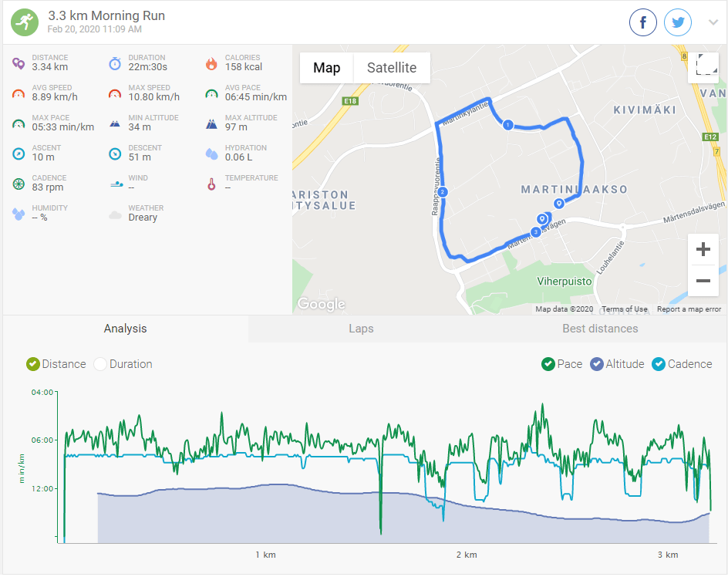Expand the workout options chevron

[713, 22]
